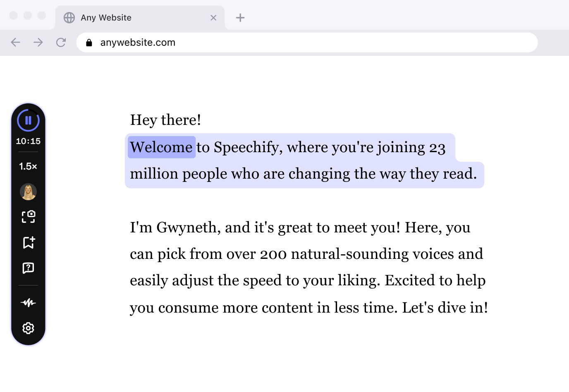Click the browser forward arrow
This screenshot has height=392, width=569.
click(38, 42)
